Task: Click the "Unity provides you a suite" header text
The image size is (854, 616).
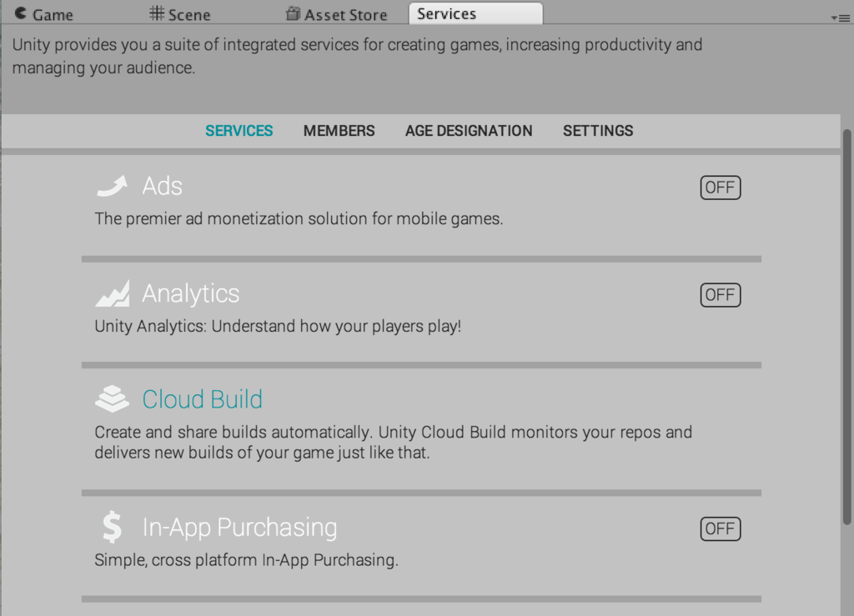Action: coord(357,56)
